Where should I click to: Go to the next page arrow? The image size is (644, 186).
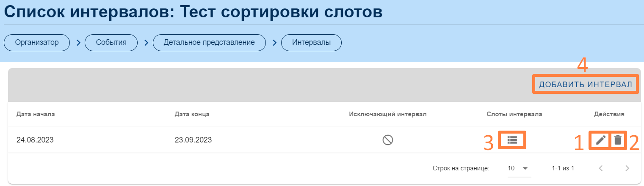(627, 168)
